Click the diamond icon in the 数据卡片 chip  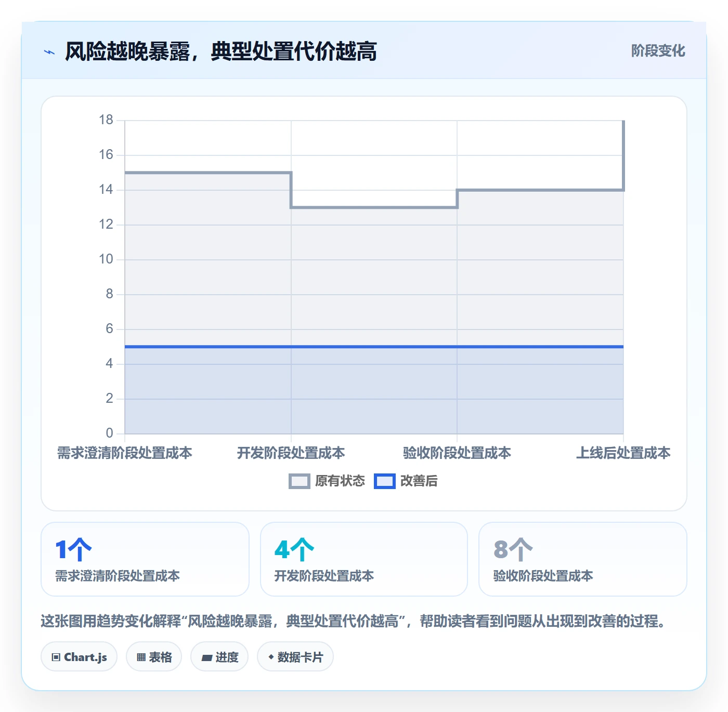pyautogui.click(x=271, y=657)
